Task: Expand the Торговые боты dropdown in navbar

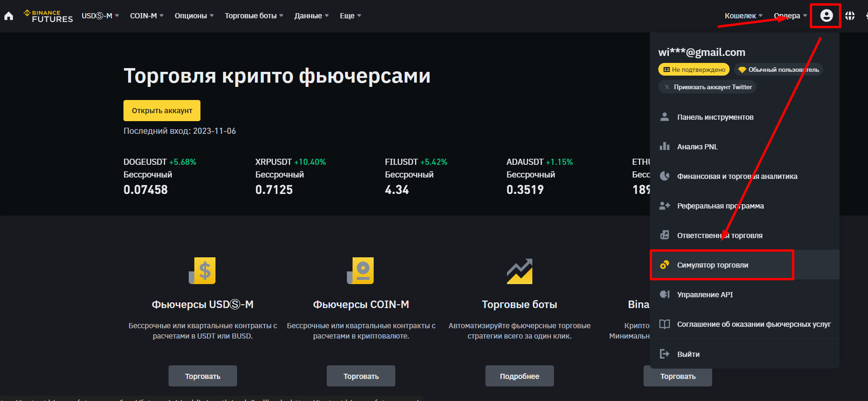Action: [254, 15]
